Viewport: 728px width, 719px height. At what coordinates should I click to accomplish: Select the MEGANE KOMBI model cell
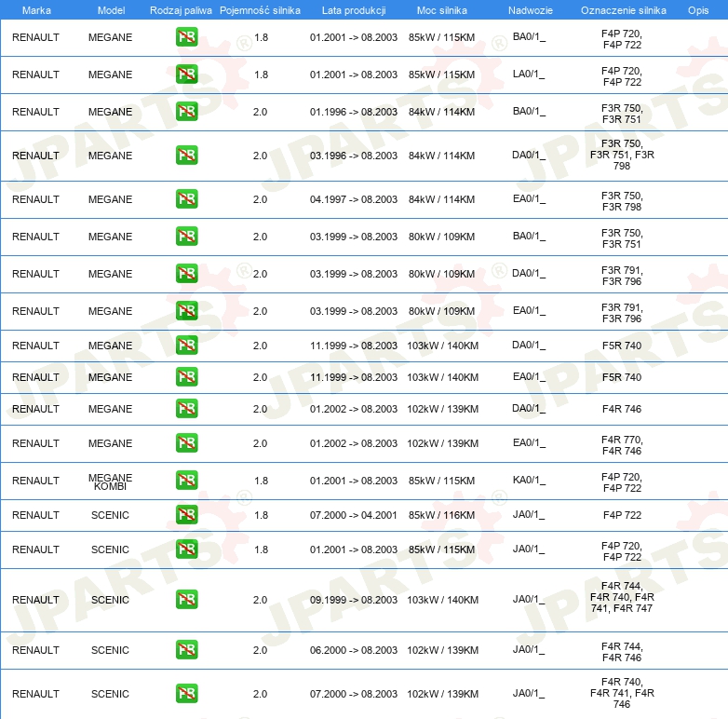point(110,482)
